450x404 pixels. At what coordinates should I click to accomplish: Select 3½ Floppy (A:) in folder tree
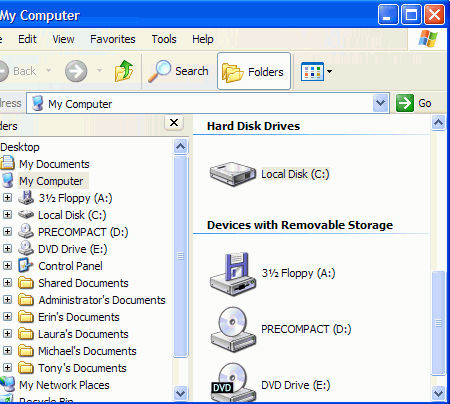pos(75,198)
